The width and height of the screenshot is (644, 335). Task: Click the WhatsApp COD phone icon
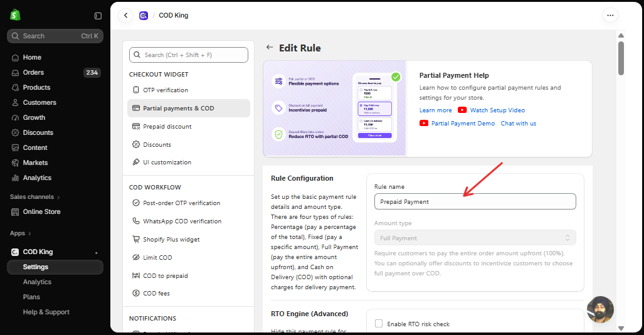pyautogui.click(x=136, y=221)
